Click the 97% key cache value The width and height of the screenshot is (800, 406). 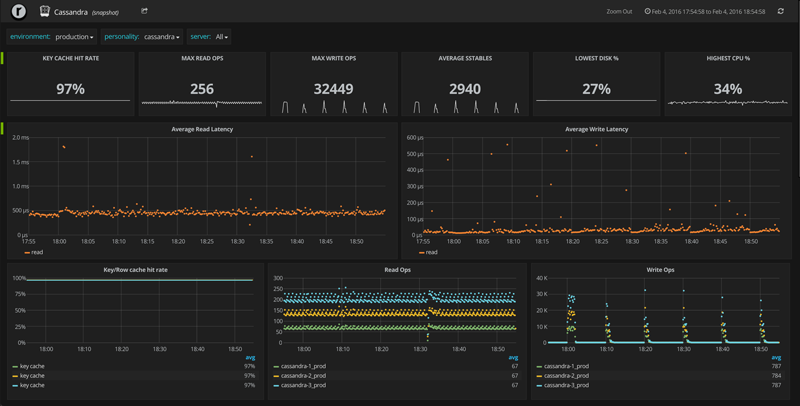coord(70,89)
